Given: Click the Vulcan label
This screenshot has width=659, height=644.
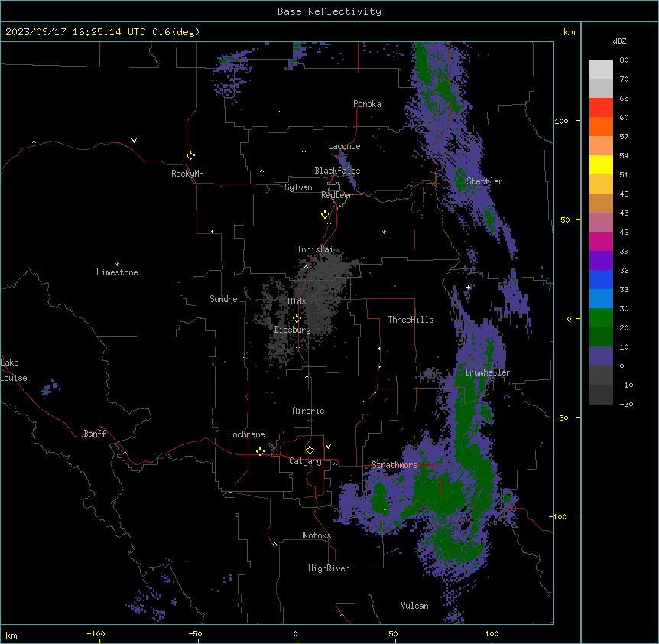Looking at the screenshot, I should pos(415,606).
